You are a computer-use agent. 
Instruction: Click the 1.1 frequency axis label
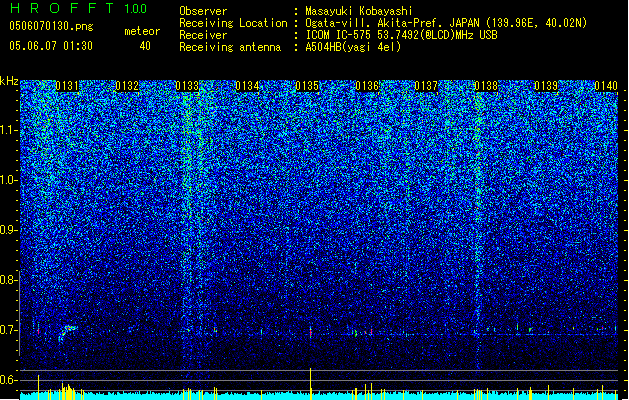pos(9,130)
